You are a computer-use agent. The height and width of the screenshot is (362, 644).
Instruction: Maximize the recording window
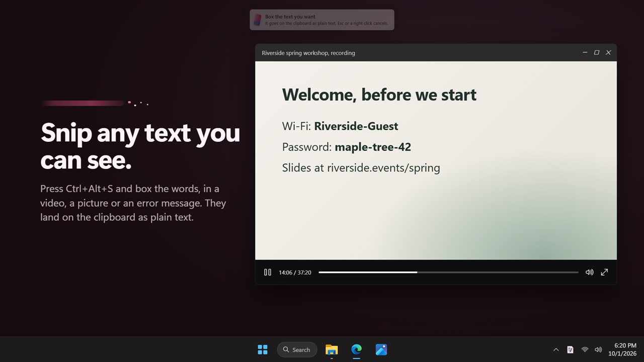597,53
